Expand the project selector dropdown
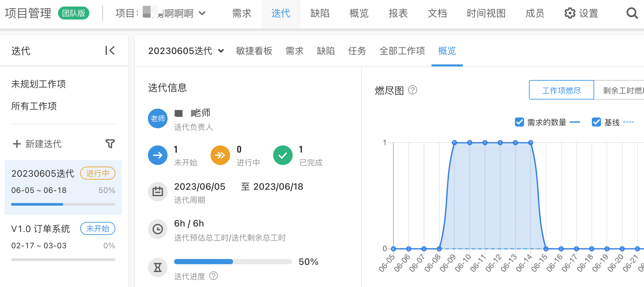The image size is (644, 287). pos(202,13)
